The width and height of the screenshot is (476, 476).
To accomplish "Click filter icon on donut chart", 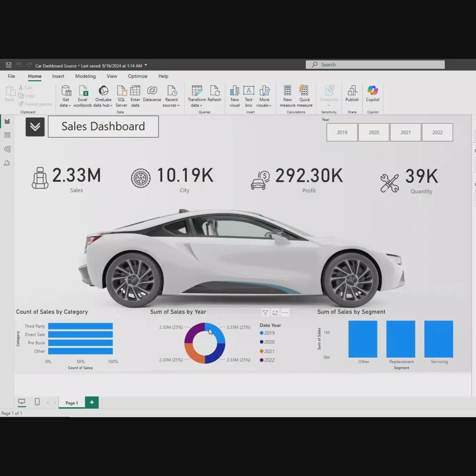I will [265, 313].
